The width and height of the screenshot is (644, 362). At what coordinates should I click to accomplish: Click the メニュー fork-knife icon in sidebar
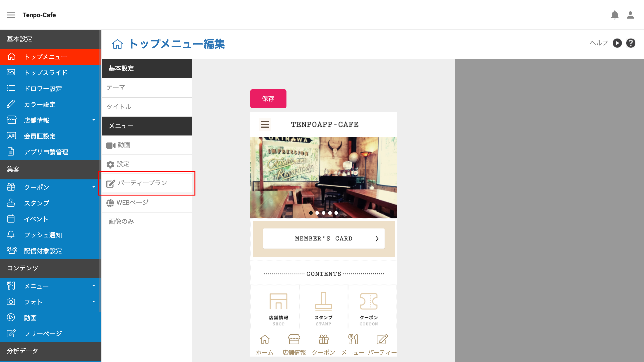click(x=11, y=286)
